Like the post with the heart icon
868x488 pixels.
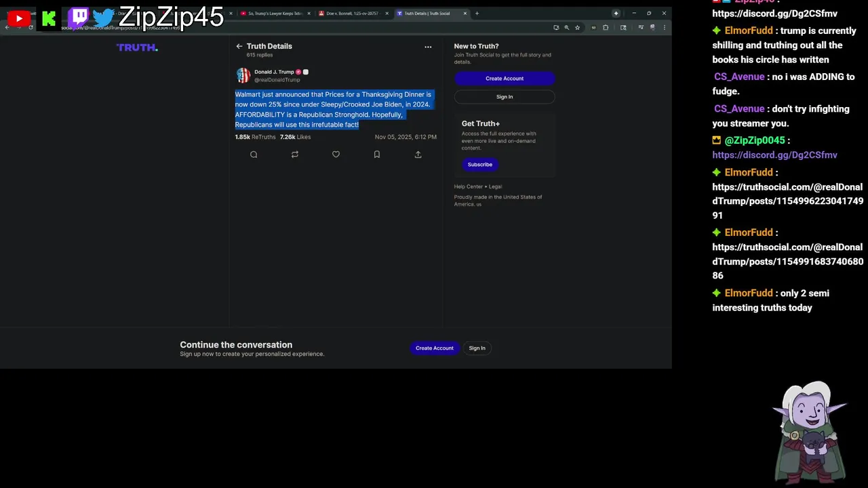336,155
